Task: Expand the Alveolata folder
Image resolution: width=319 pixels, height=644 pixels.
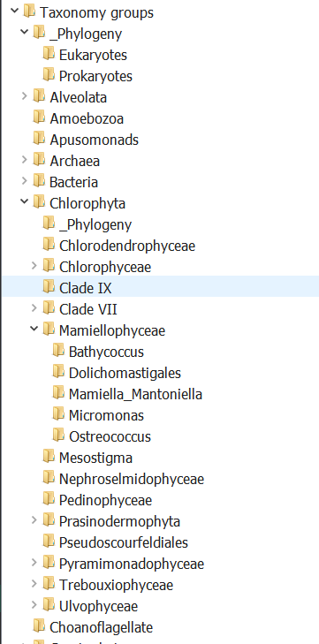Action: [x=24, y=97]
